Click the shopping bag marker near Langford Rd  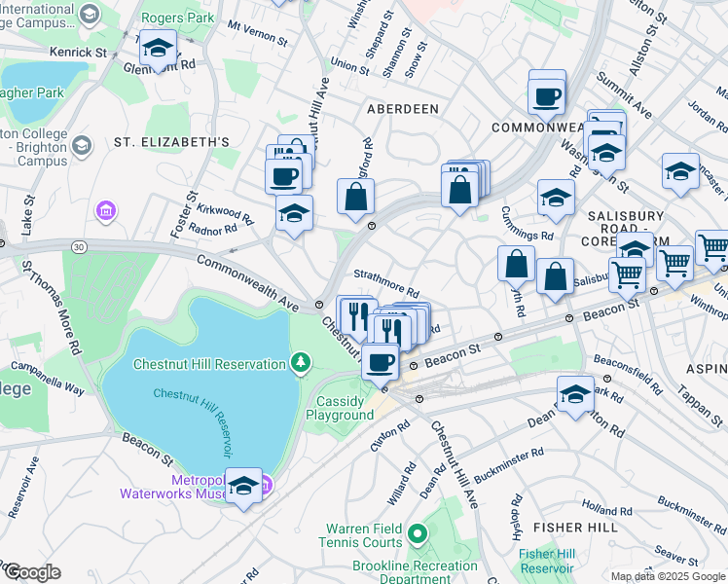coord(355,200)
